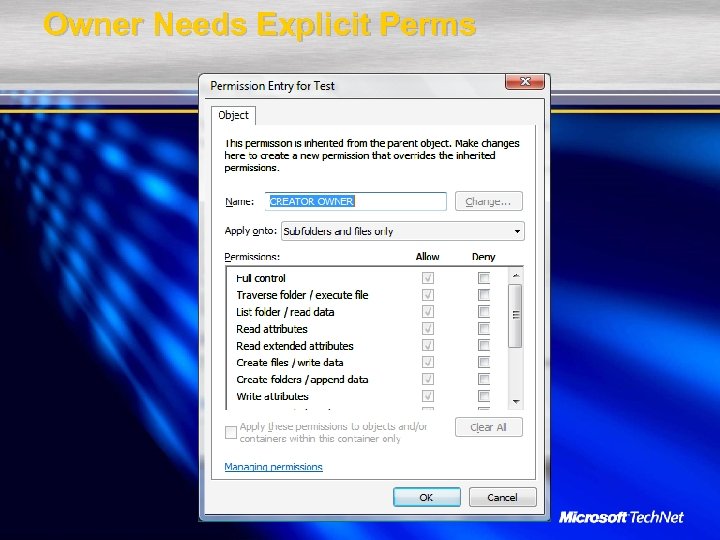Toggle Allow for Write attributes
This screenshot has width=720, height=540.
pos(428,396)
